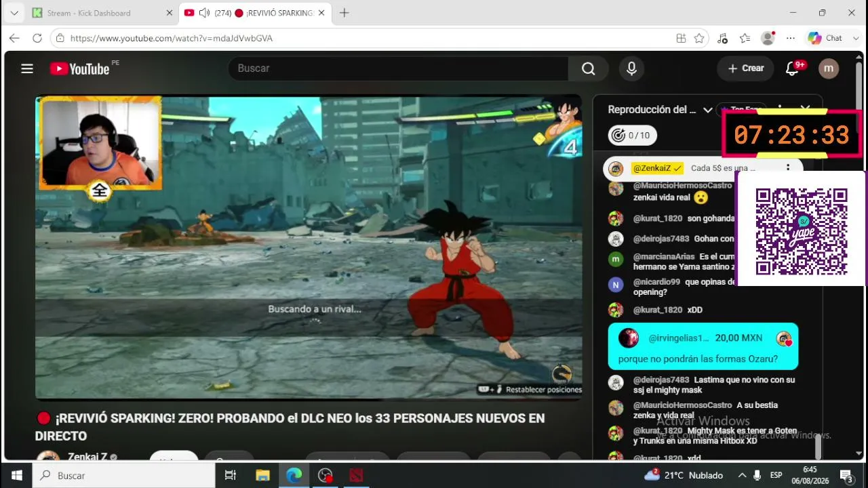Open the YouTube hamburger guide menu
Screen dimensions: 868x488
pos(27,68)
